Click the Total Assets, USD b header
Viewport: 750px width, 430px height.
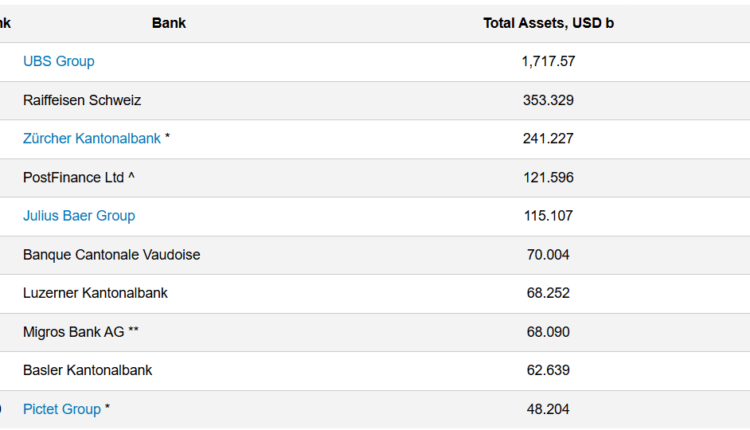tap(548, 23)
